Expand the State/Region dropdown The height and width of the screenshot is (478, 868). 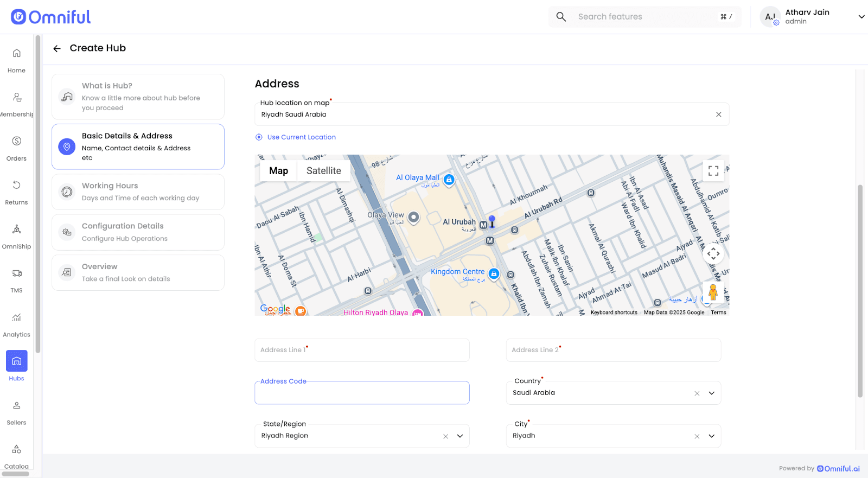[x=460, y=436]
